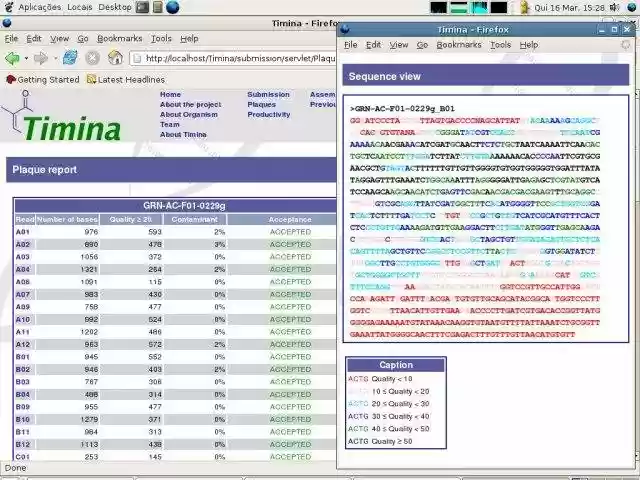Image resolution: width=640 pixels, height=480 pixels.
Task: Click the Done status bar text
Action: pyautogui.click(x=15, y=468)
